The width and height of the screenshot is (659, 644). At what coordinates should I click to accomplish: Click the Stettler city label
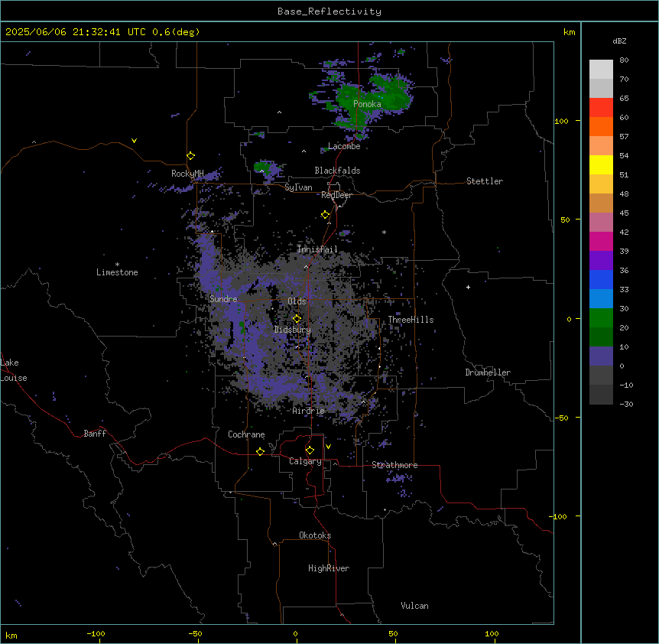(485, 181)
